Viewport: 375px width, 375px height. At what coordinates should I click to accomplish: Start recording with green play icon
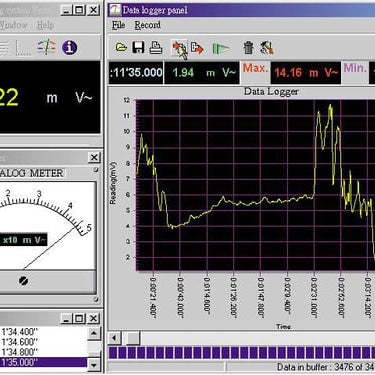pos(221,49)
